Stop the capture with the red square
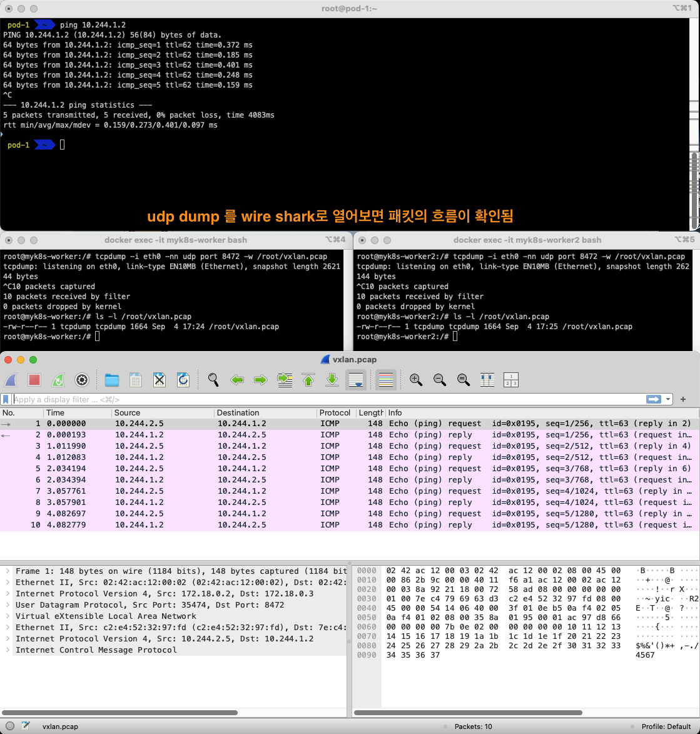Viewport: 700px width, 734px height. (x=34, y=380)
